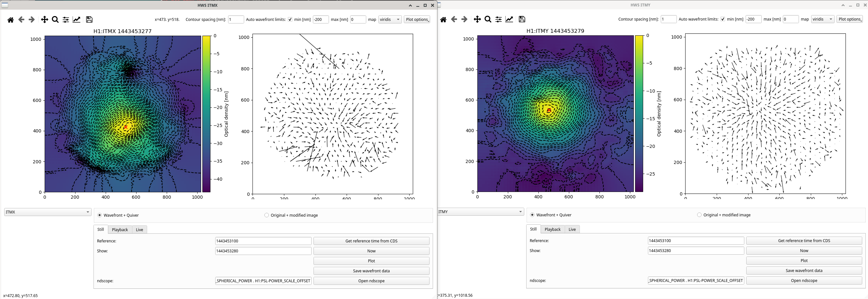Open Edit axis parameters icon in HWS ITMY
The width and height of the screenshot is (868, 299).
(x=509, y=20)
